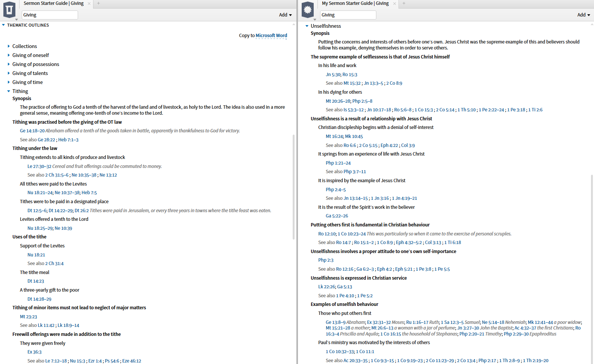594x364 pixels.
Task: Open the Mt 16:24 reference
Action: click(x=334, y=136)
